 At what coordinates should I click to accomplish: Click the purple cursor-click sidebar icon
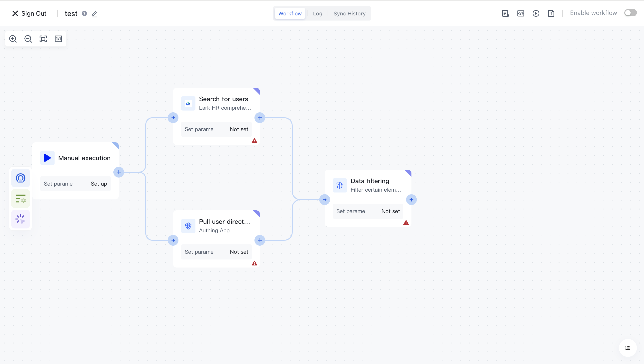21,219
